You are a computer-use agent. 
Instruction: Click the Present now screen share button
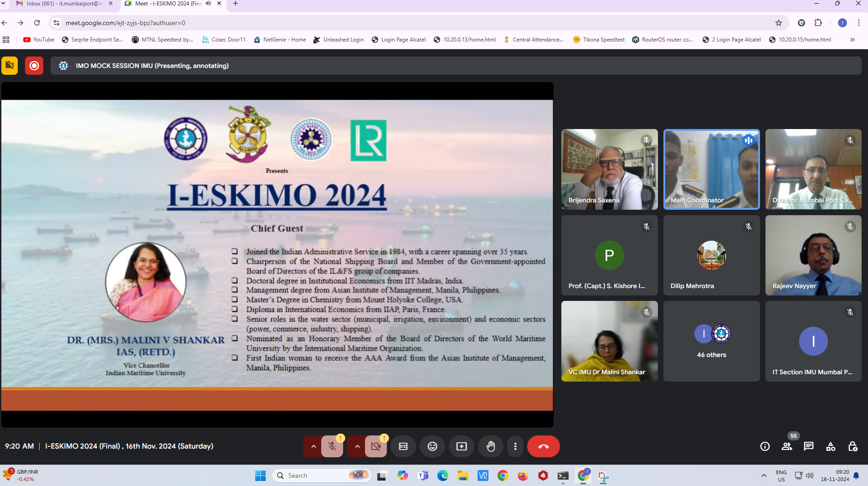click(462, 446)
